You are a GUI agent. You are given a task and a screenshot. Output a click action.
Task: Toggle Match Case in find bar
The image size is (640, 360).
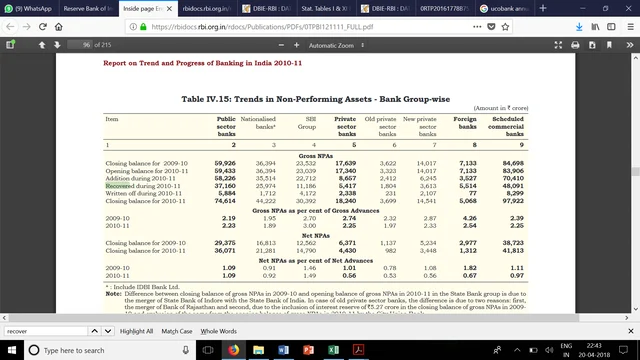(177, 331)
